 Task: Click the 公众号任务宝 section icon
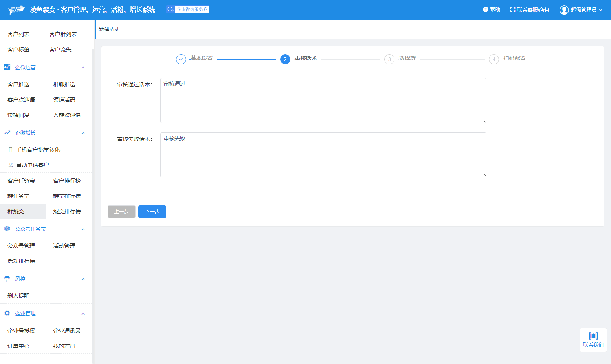pyautogui.click(x=7, y=229)
